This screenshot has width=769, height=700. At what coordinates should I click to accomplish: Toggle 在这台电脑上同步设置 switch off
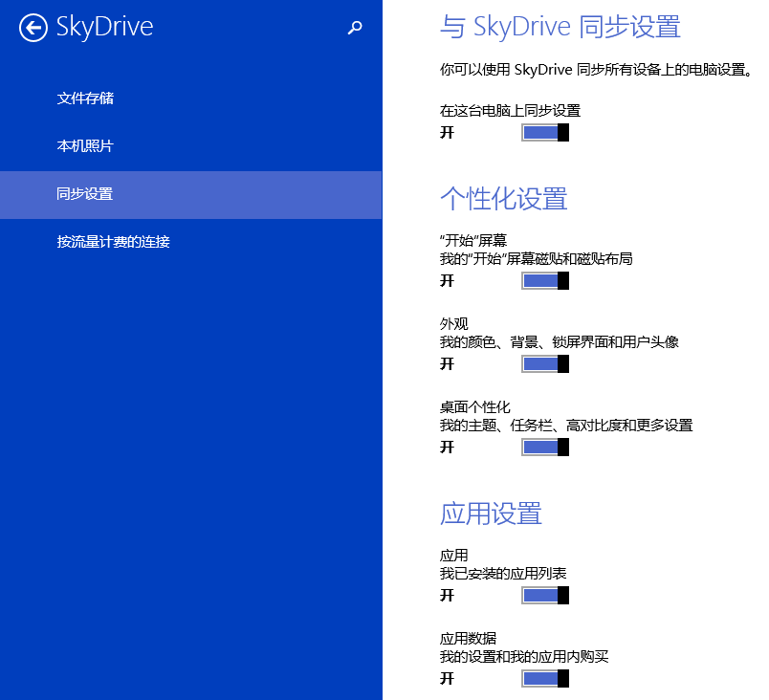545,132
